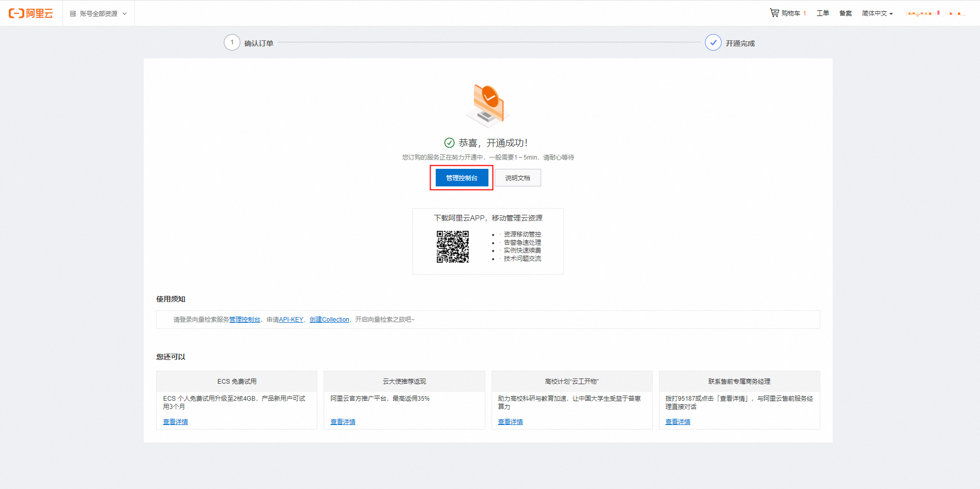Click the 云大使推荐返现 card title
This screenshot has height=489, width=980.
404,382
